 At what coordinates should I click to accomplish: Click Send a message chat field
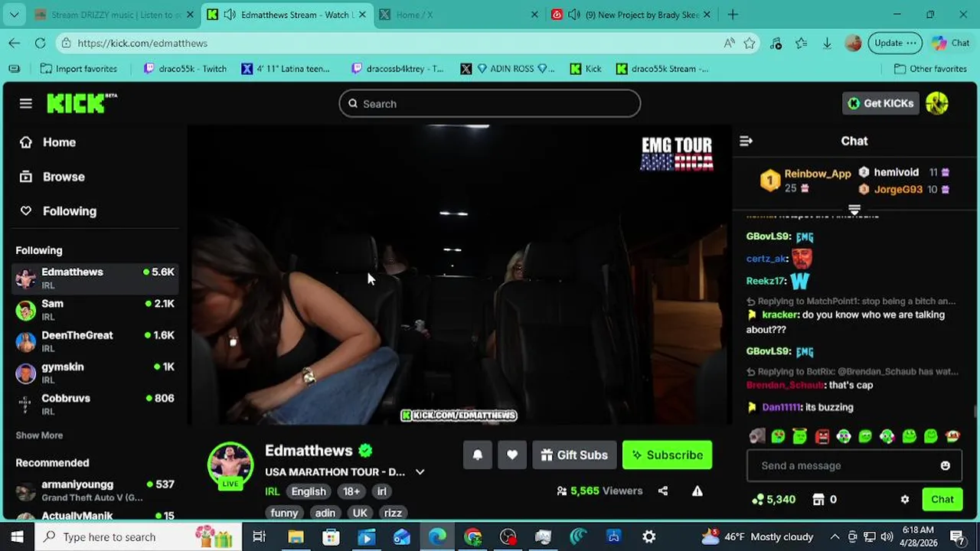842,465
